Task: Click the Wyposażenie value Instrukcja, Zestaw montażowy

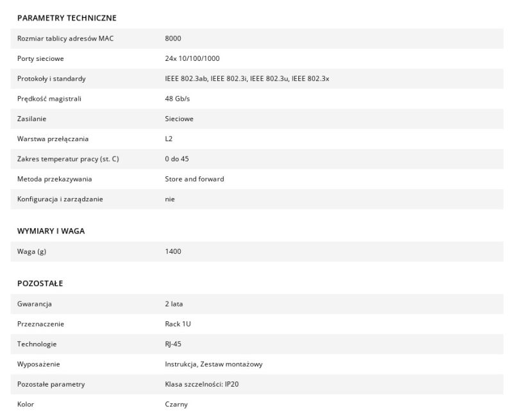Action: 214,364
